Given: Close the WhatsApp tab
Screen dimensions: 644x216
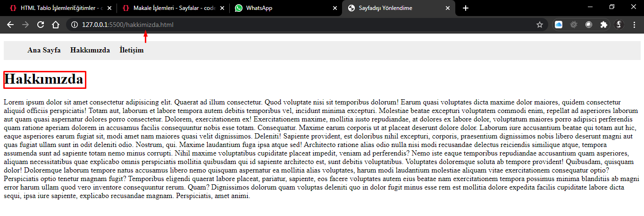Looking at the screenshot, I should coord(335,8).
